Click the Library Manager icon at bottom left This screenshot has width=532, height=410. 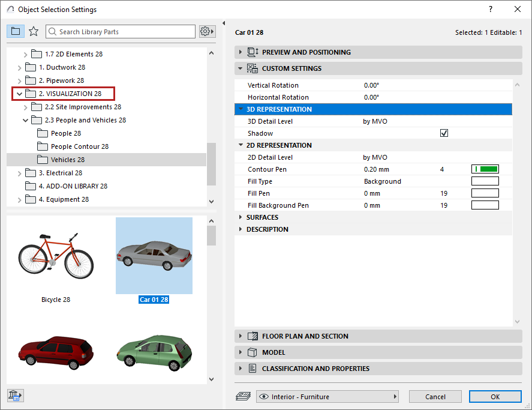pos(15,395)
